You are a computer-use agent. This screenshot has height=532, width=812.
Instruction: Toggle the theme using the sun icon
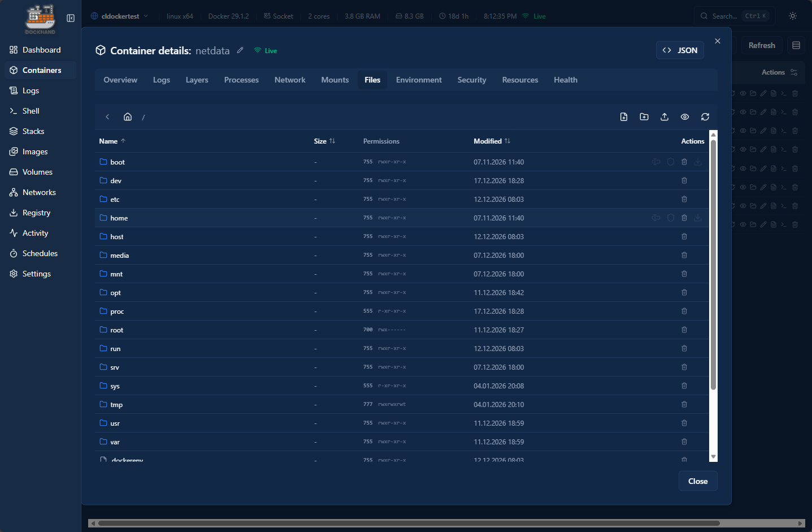coord(792,16)
